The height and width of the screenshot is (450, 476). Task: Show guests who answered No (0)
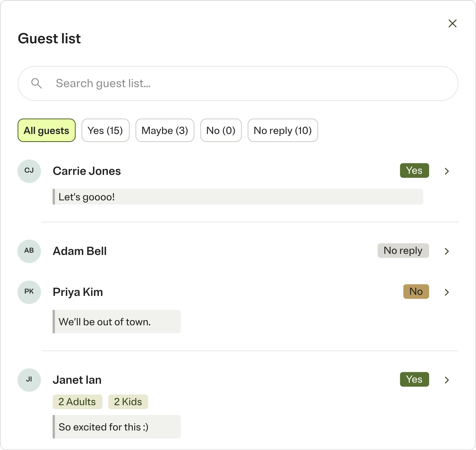coord(221,130)
